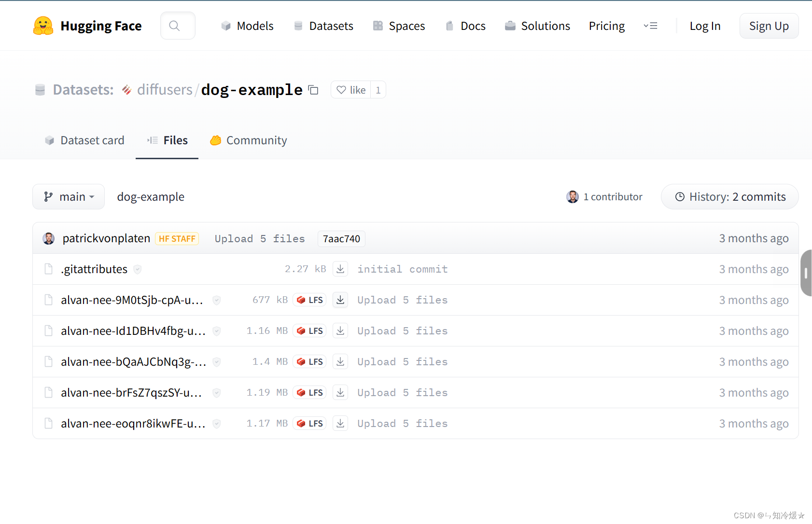812x524 pixels.
Task: Open alvan-nee-eoqnr8ikwFE file link
Action: click(x=133, y=423)
